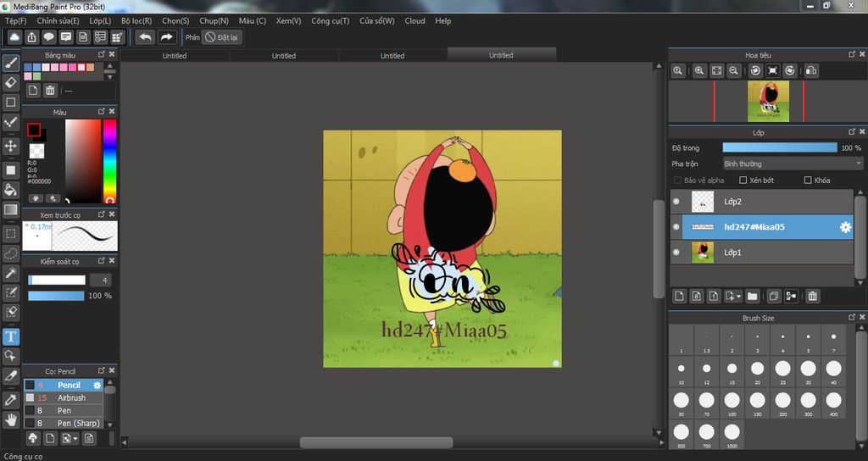Duplicate layer icon in layer panel
Viewport: 868px width, 461px height.
tap(774, 296)
